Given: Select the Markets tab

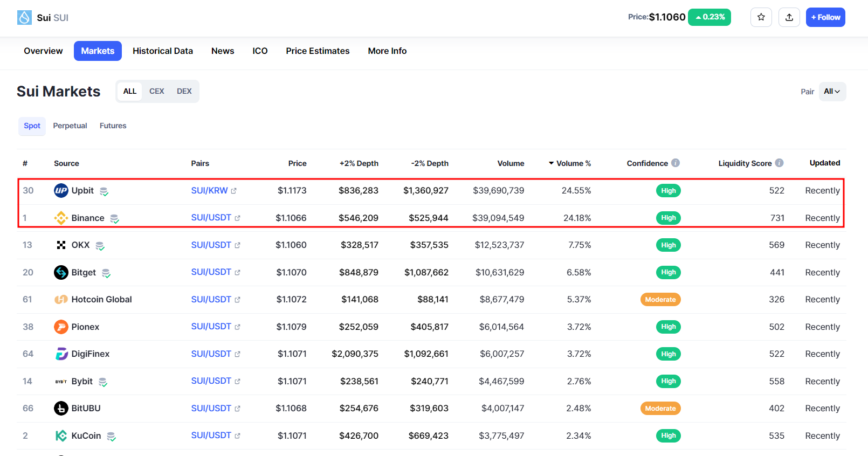Looking at the screenshot, I should coord(98,51).
